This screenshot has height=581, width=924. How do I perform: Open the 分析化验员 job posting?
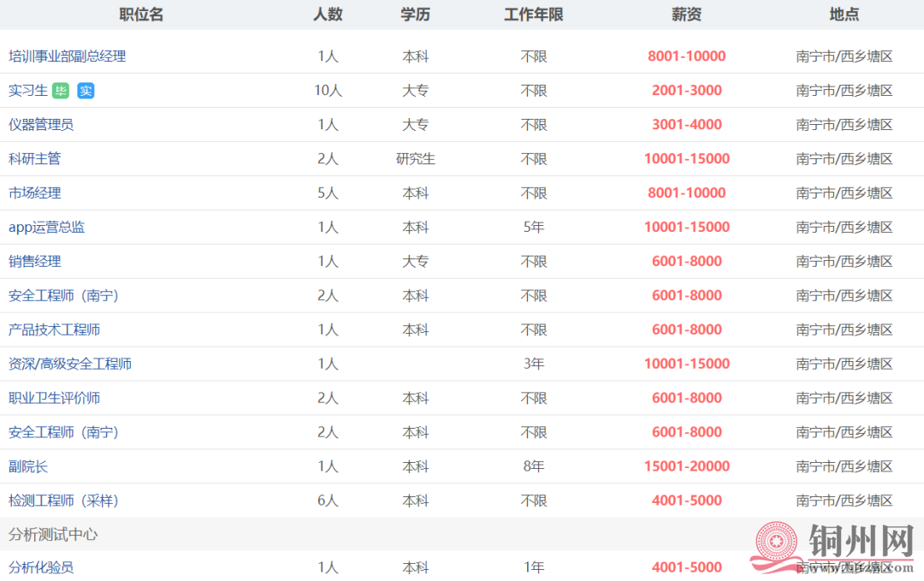40,567
